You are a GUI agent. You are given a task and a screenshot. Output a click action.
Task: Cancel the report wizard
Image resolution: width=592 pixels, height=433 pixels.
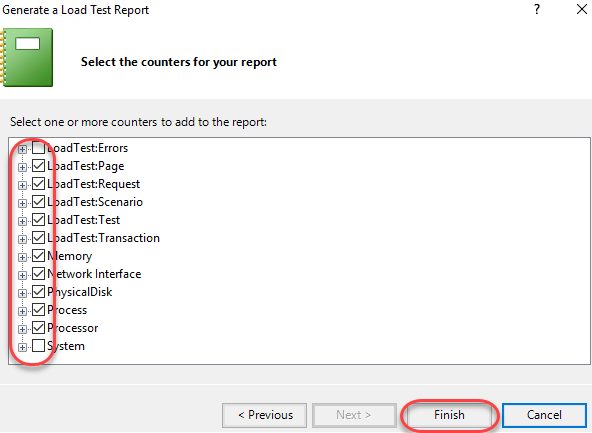pyautogui.click(x=544, y=415)
